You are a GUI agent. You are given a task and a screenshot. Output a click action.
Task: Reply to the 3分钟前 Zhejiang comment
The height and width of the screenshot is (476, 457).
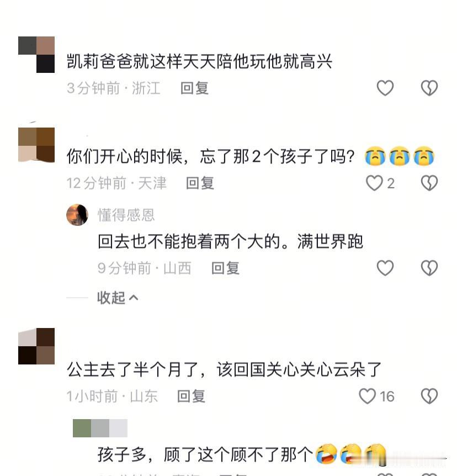pos(194,88)
